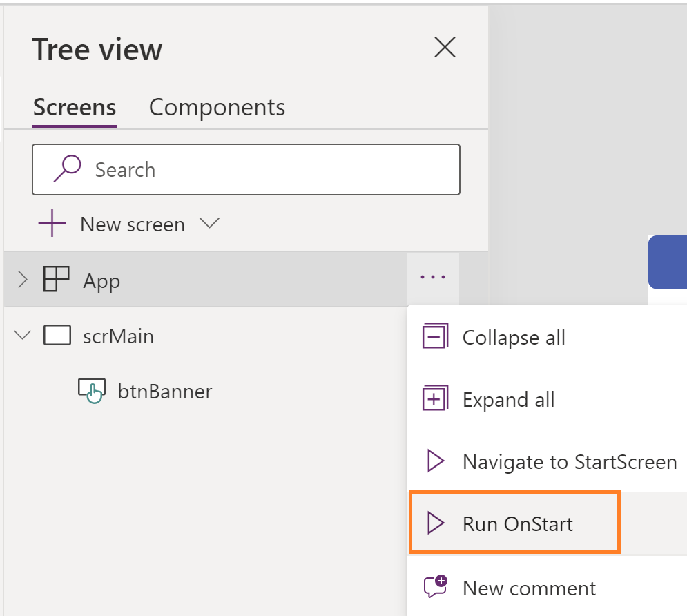687x616 pixels.
Task: Switch to the Components tab
Action: (x=217, y=108)
